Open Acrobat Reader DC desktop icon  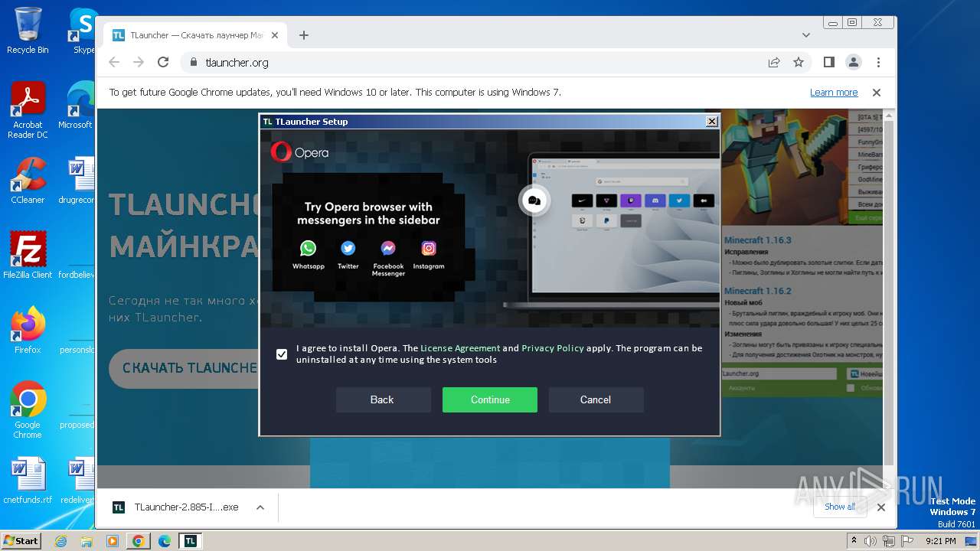click(28, 111)
